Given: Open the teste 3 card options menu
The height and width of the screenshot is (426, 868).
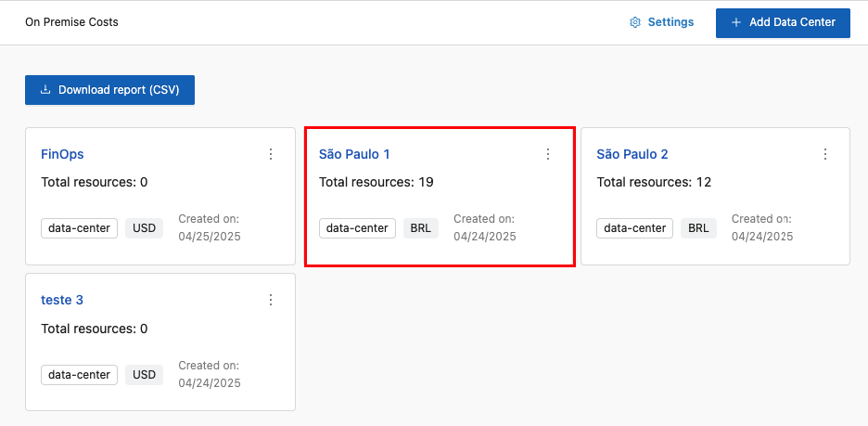Looking at the screenshot, I should click(271, 300).
